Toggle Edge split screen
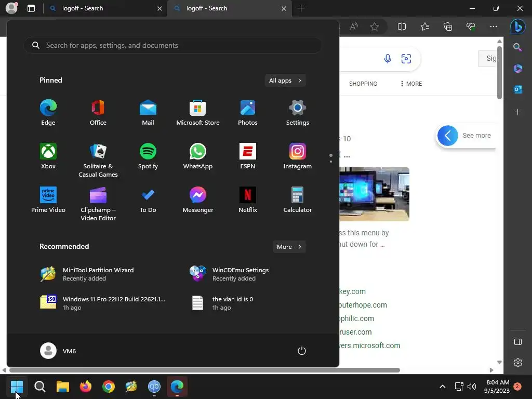532x399 pixels. pyautogui.click(x=402, y=26)
